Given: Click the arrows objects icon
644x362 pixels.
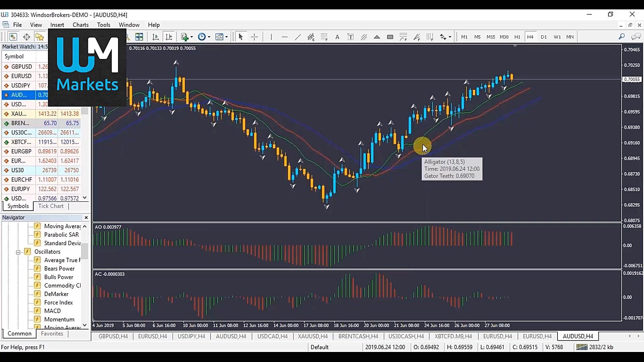Looking at the screenshot, I should tap(443, 37).
